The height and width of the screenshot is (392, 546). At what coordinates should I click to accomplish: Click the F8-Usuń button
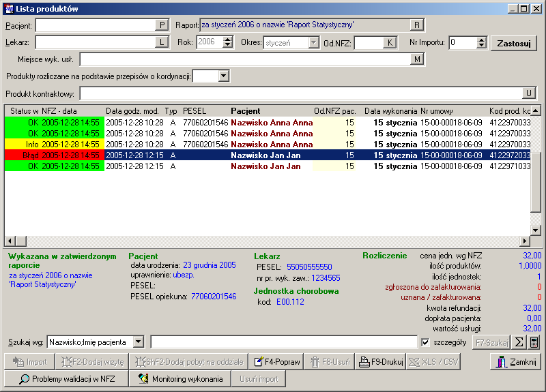(330, 362)
